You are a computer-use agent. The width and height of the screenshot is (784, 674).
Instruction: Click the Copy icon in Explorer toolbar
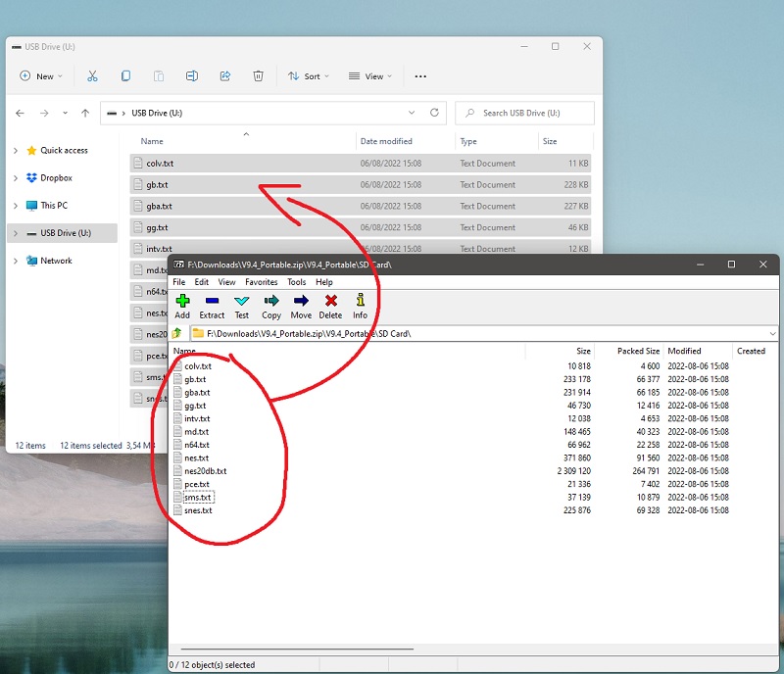tap(125, 76)
